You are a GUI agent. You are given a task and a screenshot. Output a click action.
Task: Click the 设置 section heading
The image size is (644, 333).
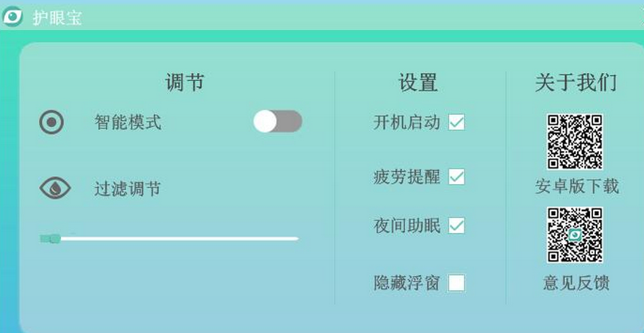(418, 82)
